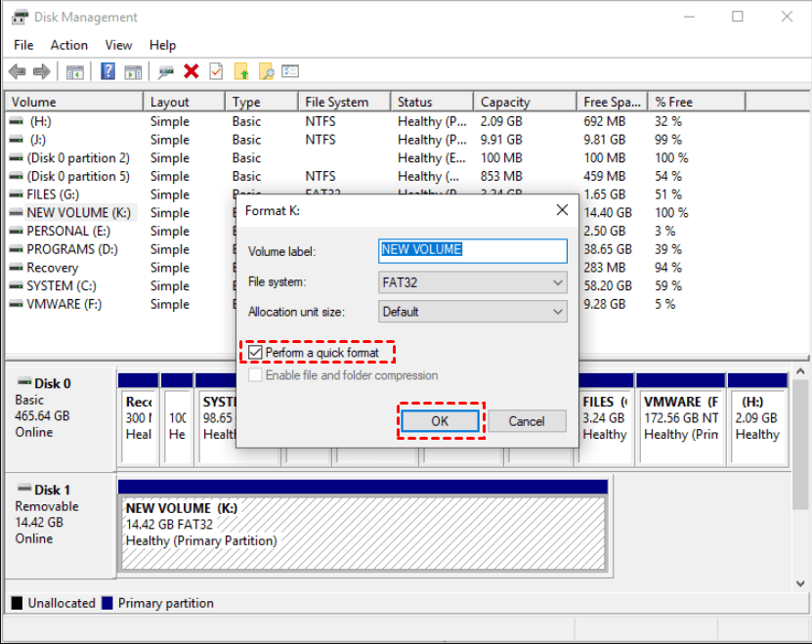Click the folder with magnifier icon
This screenshot has height=644, width=812.
pyautogui.click(x=266, y=71)
